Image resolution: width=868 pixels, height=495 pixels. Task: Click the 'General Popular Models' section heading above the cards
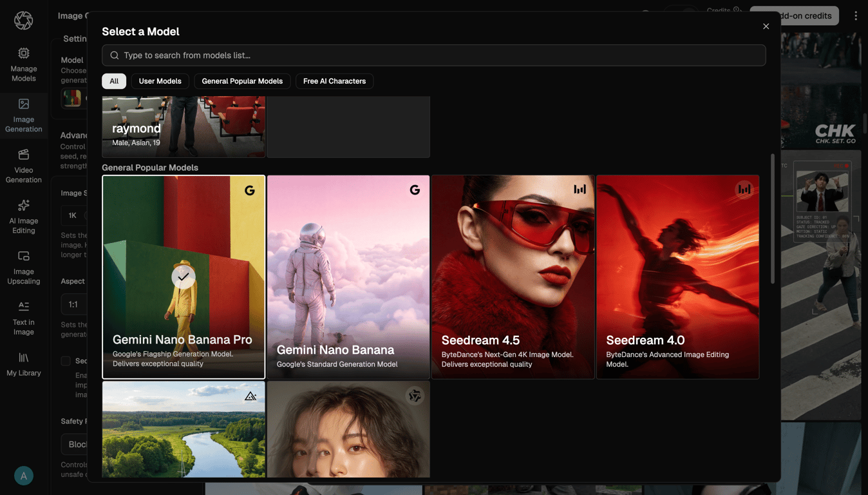coord(150,168)
